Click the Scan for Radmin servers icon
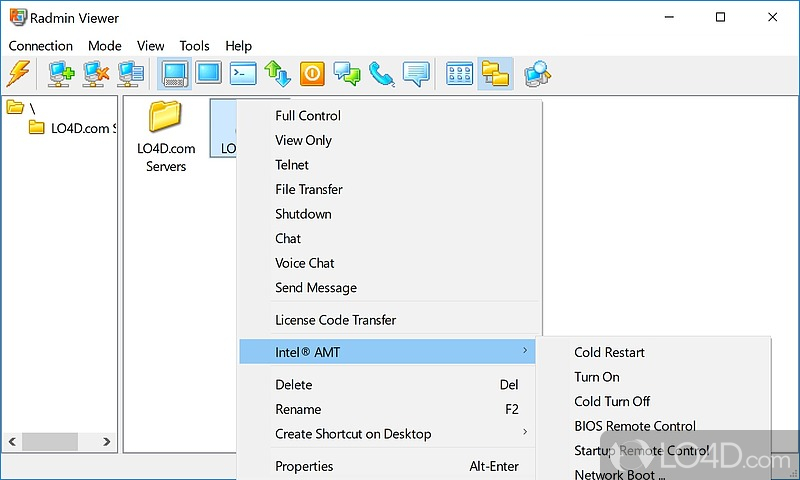800x480 pixels. coord(538,74)
